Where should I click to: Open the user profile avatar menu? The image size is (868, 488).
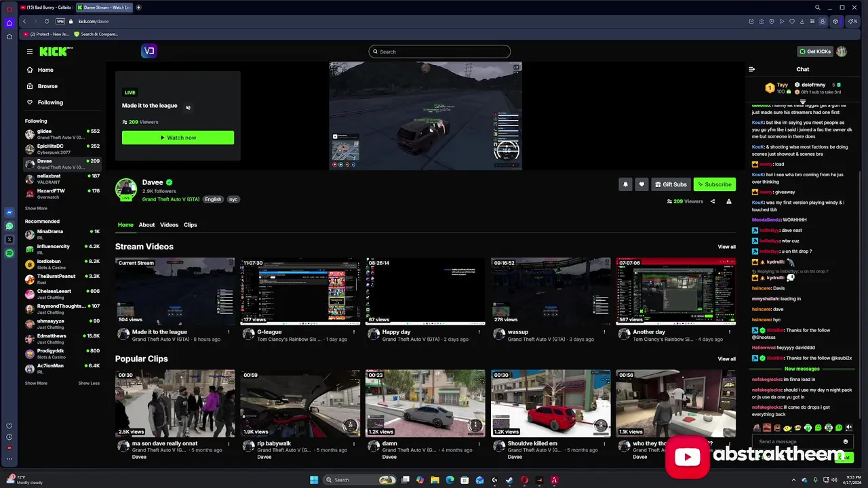[842, 52]
